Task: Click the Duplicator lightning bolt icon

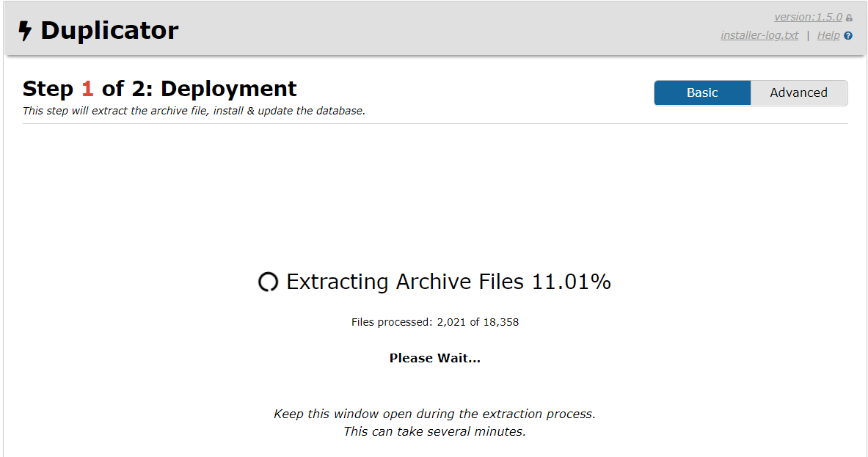Action: pos(26,31)
